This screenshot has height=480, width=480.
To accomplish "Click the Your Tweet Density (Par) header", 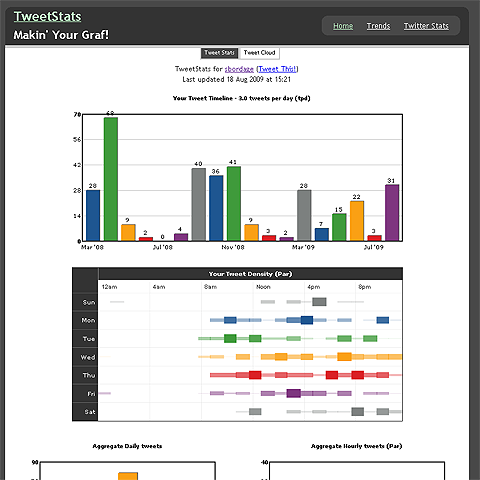I will click(x=250, y=274).
